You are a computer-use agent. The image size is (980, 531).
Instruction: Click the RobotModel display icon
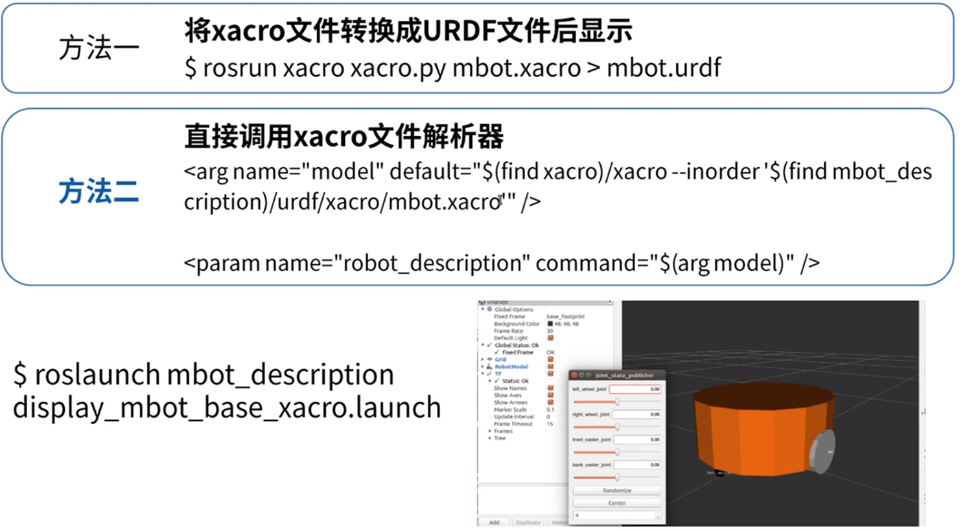488,367
